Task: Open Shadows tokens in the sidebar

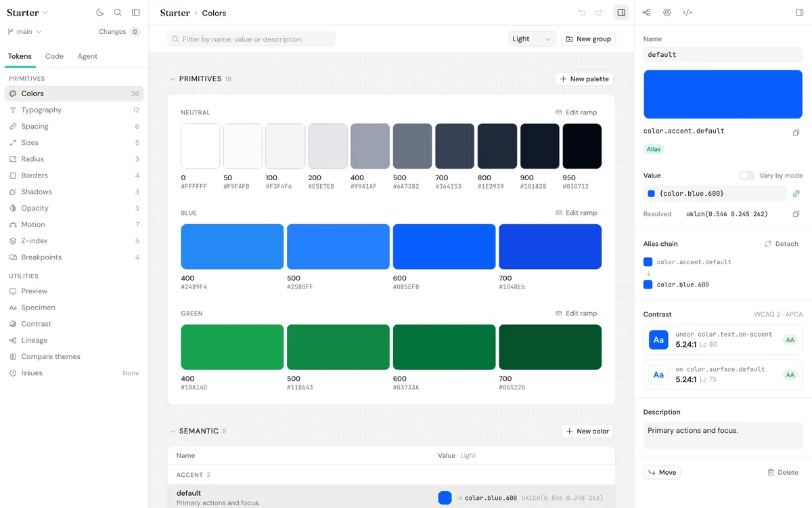Action: click(x=74, y=192)
